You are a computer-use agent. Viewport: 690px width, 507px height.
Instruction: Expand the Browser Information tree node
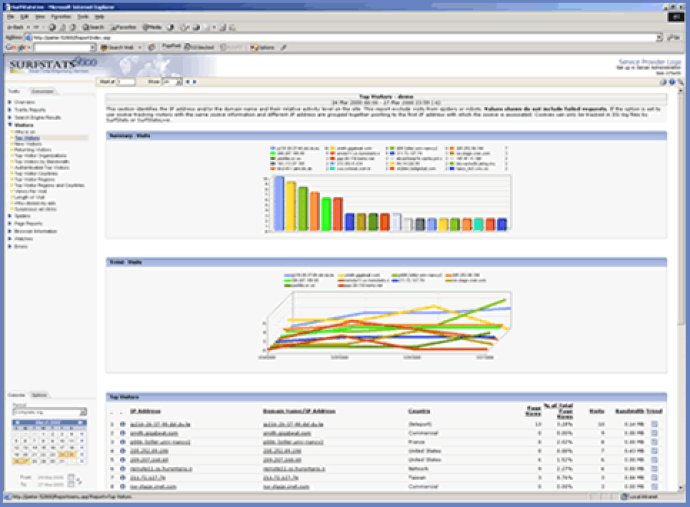pyautogui.click(x=10, y=231)
